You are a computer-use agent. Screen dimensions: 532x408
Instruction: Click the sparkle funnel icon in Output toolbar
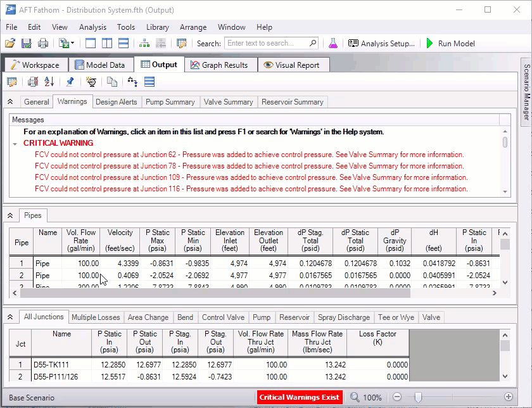point(91,82)
